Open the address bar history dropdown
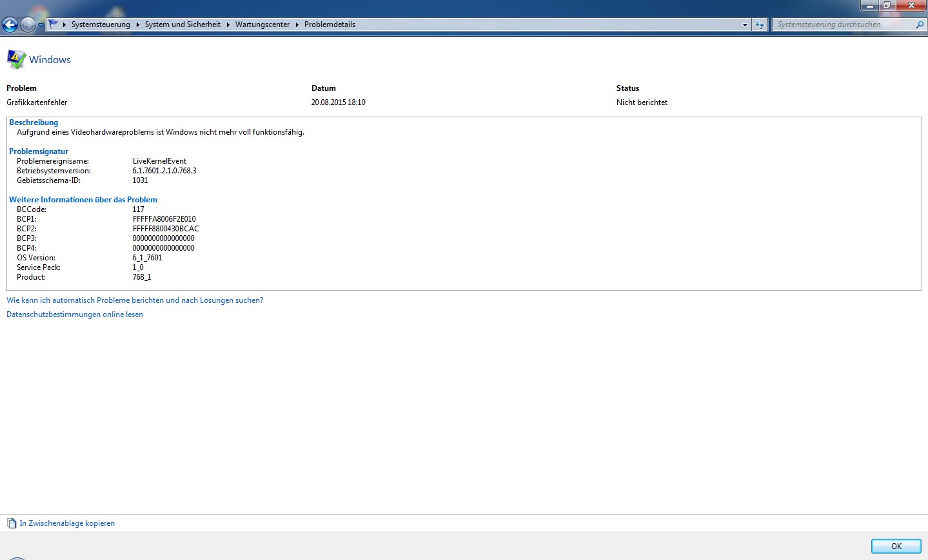The image size is (928, 560). pyautogui.click(x=745, y=24)
